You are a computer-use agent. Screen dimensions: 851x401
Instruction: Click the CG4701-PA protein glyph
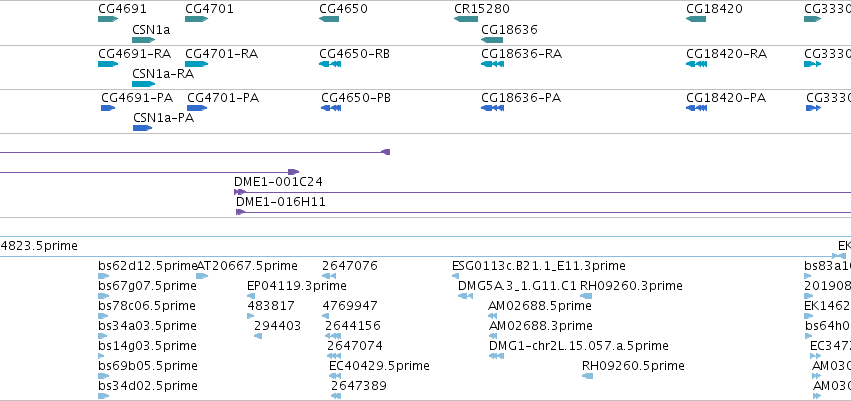click(x=197, y=108)
